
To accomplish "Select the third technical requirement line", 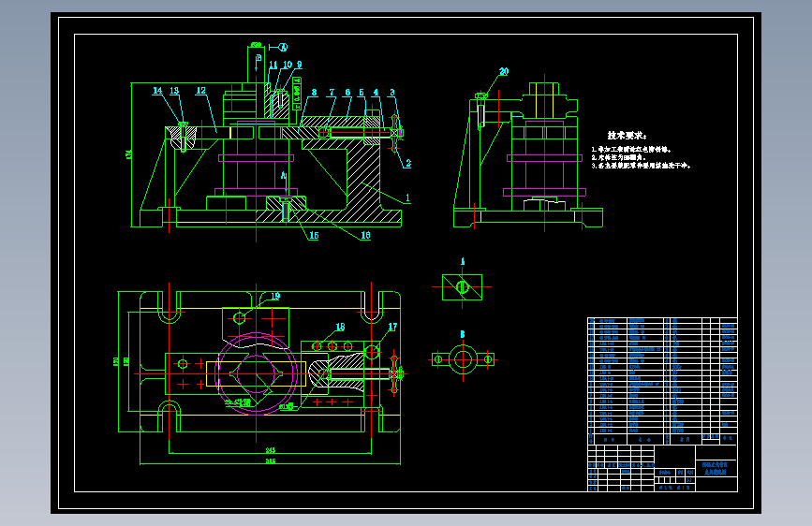I will [x=641, y=166].
